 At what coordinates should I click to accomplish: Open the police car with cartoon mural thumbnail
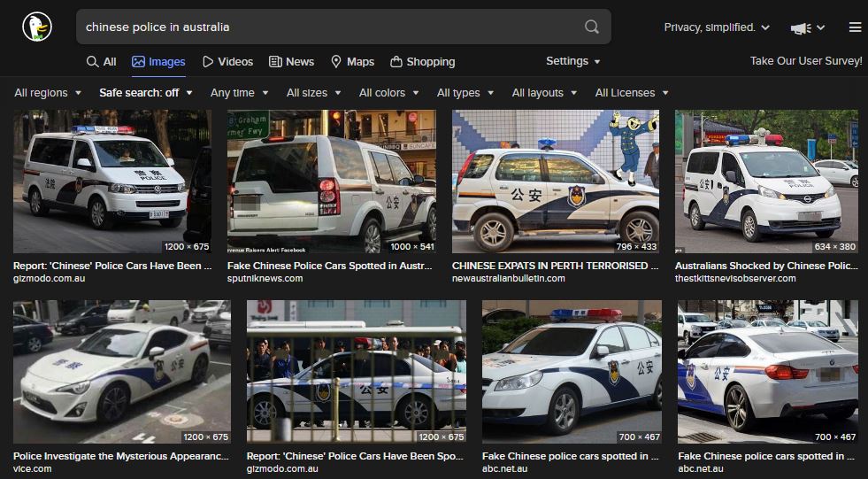click(x=556, y=182)
